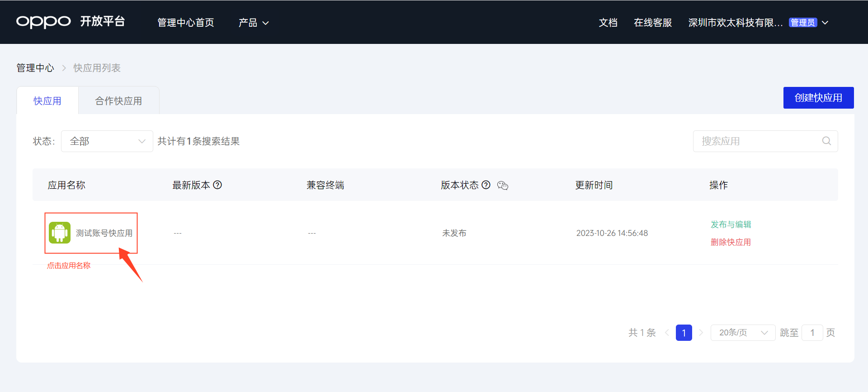The width and height of the screenshot is (868, 392).
Task: Open the 20条/页 page size dropdown
Action: (x=743, y=333)
